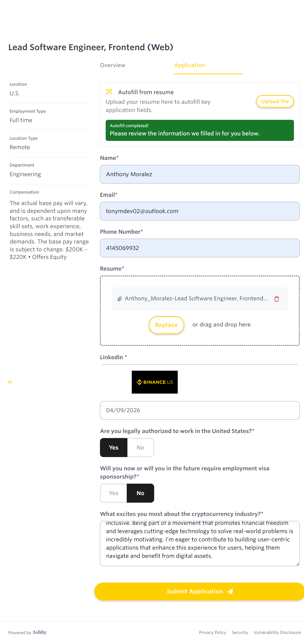The height and width of the screenshot is (644, 304).
Task: Click into the Name input field
Action: pos(199,174)
